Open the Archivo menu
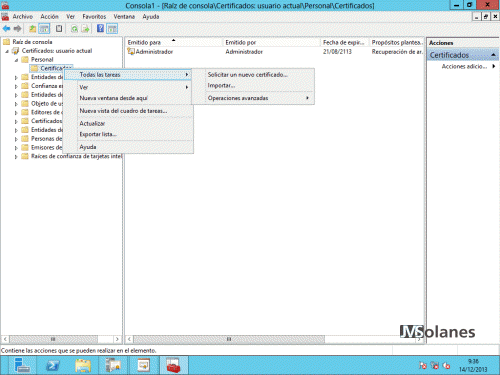 pos(23,17)
